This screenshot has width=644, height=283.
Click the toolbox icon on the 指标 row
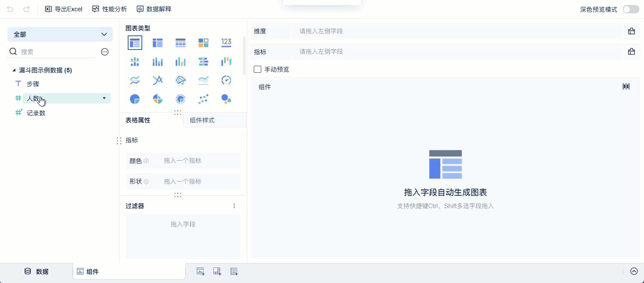pos(632,52)
